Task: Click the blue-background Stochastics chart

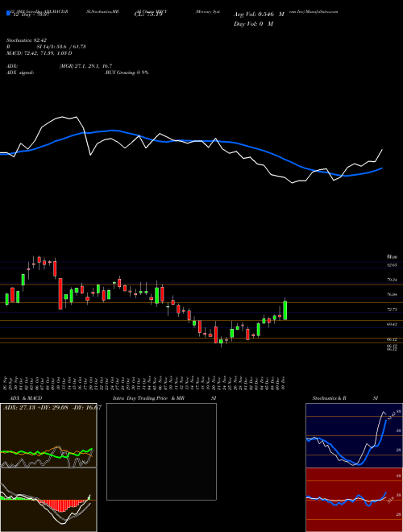Action: pos(354,435)
